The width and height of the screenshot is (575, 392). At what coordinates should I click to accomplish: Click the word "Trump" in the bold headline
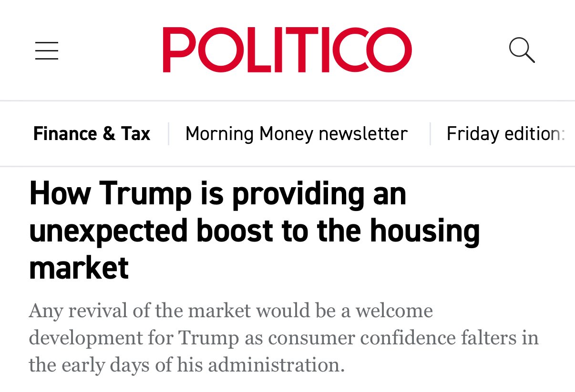coord(145,194)
